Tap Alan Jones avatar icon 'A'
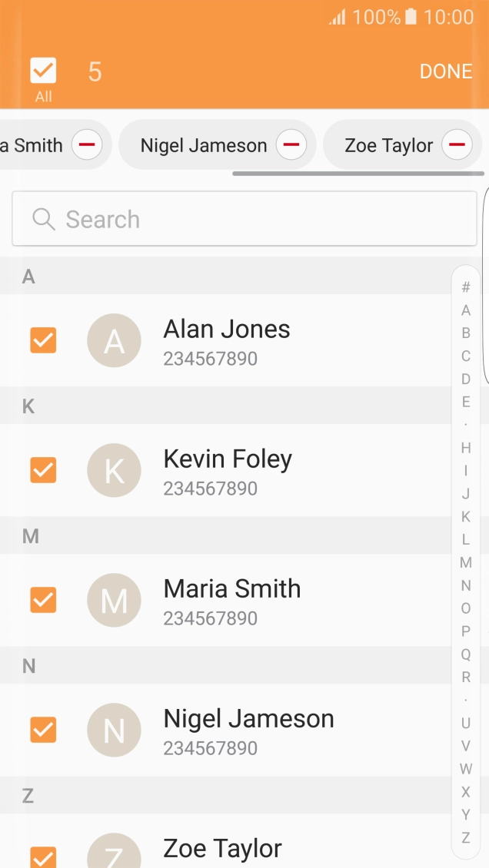 click(x=114, y=340)
